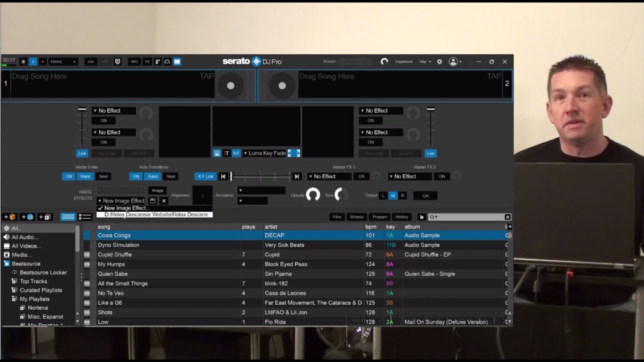Image resolution: width=644 pixels, height=362 pixels.
Task: Toggle the X-F Link button
Action: pos(205,176)
